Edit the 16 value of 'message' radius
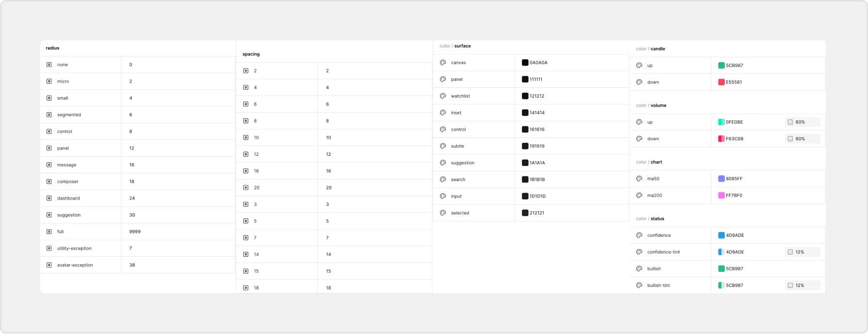868x334 pixels. pyautogui.click(x=132, y=165)
